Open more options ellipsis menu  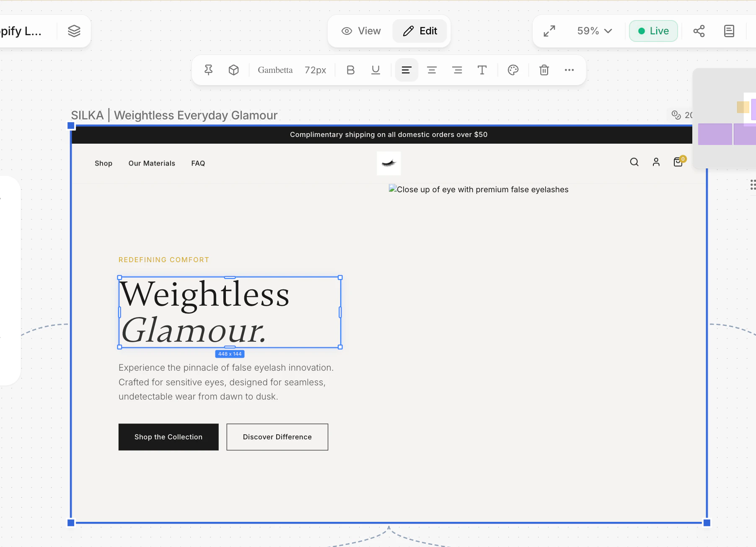pos(569,70)
